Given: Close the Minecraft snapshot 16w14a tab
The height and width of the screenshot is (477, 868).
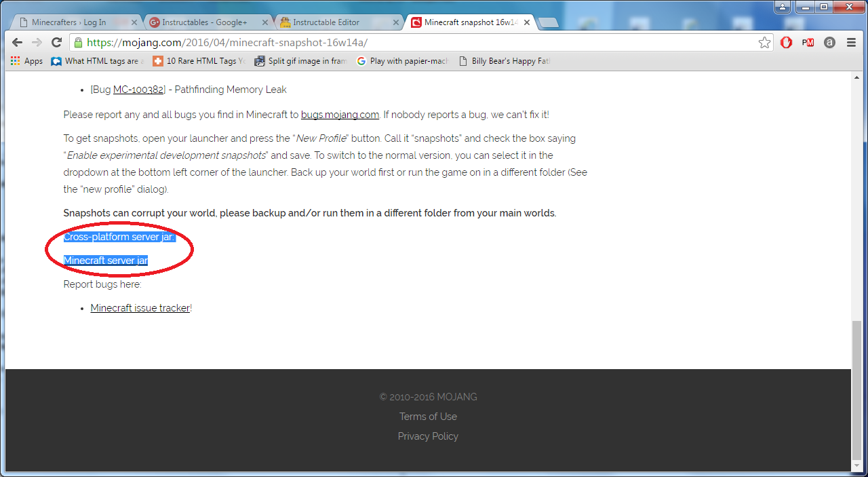Looking at the screenshot, I should 528,22.
